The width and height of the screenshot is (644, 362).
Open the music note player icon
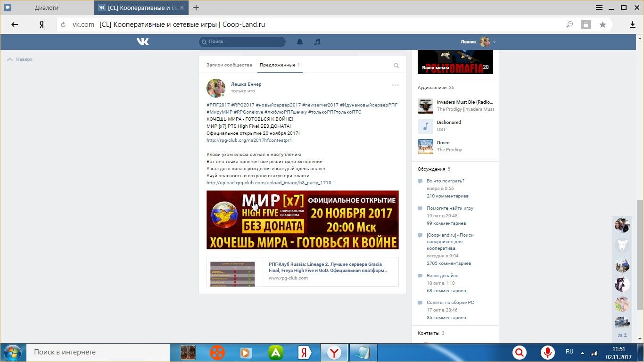[x=317, y=42]
